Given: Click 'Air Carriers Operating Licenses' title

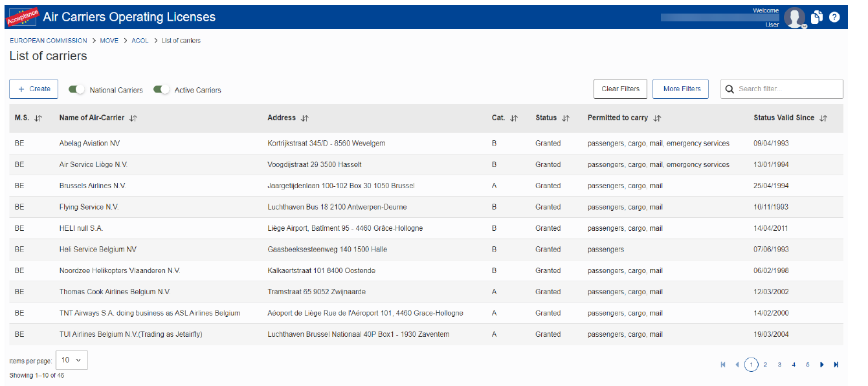Looking at the screenshot, I should (129, 17).
